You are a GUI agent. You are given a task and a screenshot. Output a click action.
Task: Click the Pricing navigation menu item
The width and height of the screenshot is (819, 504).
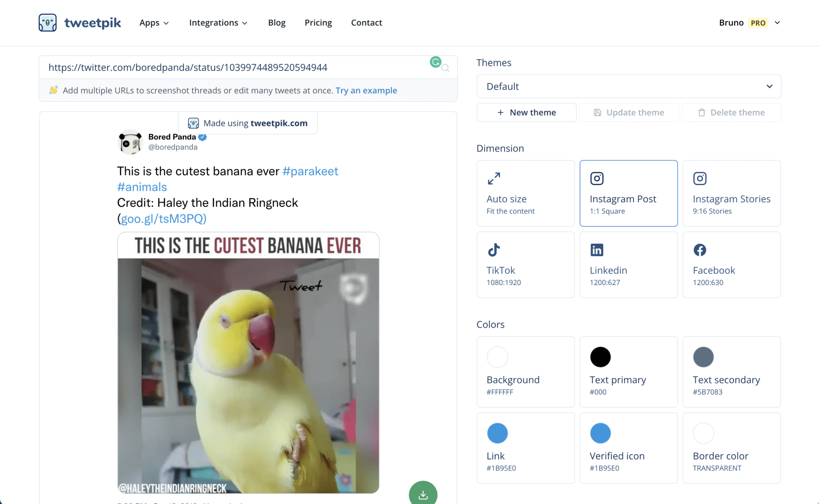coord(319,22)
